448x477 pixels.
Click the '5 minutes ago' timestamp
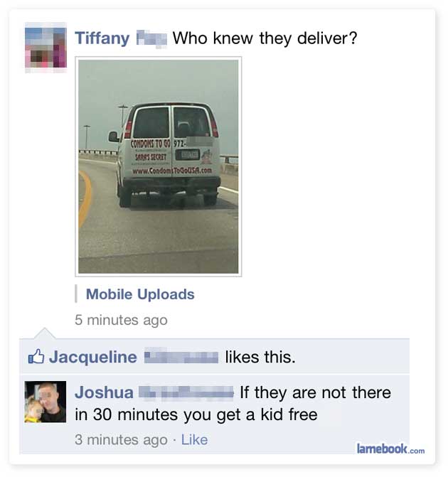pyautogui.click(x=121, y=320)
